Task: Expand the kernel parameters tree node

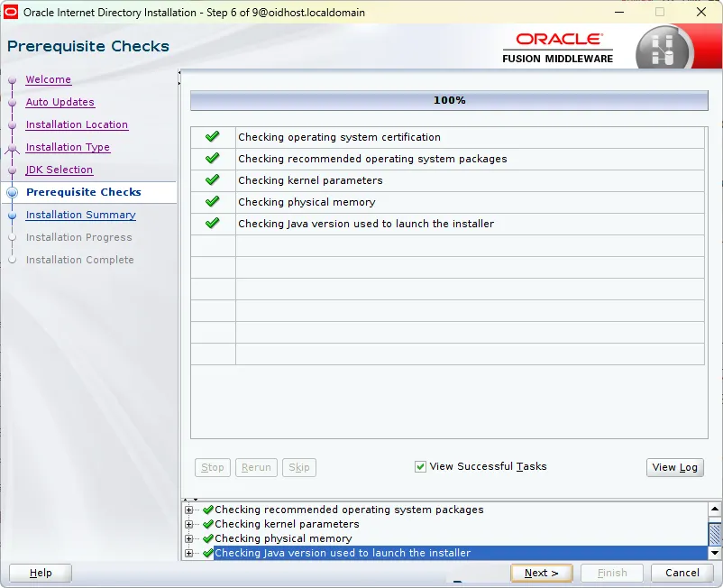Action: point(188,524)
